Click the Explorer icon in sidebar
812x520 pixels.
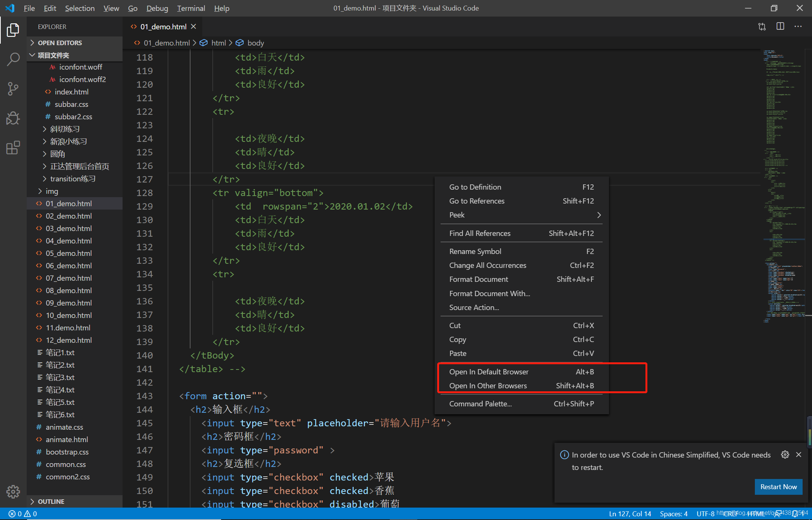13,31
